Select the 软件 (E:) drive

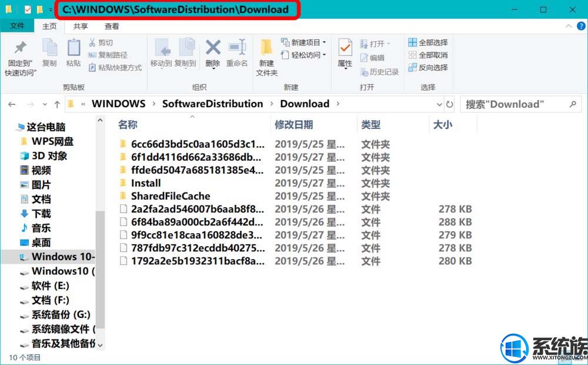tap(45, 286)
